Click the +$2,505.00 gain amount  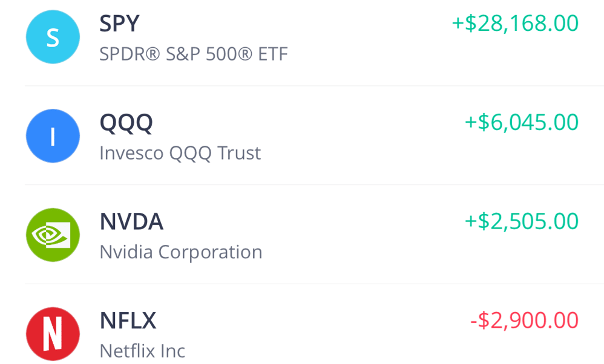point(521,221)
